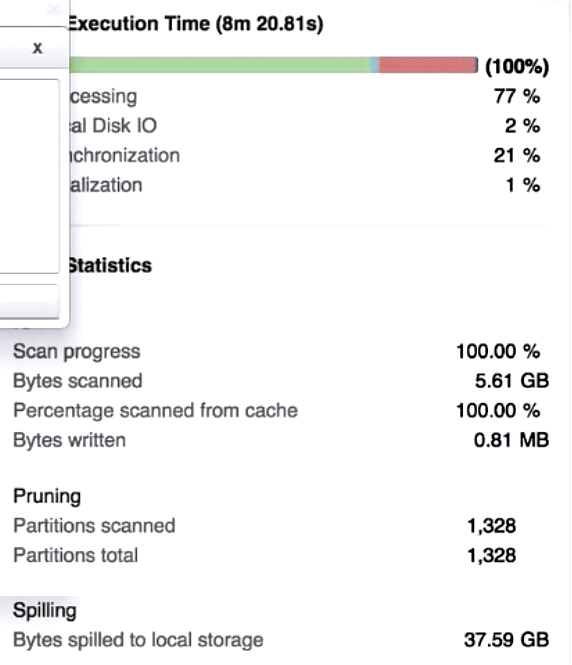Click the Statistics section heading
This screenshot has height=665, width=572.
pyautogui.click(x=110, y=266)
